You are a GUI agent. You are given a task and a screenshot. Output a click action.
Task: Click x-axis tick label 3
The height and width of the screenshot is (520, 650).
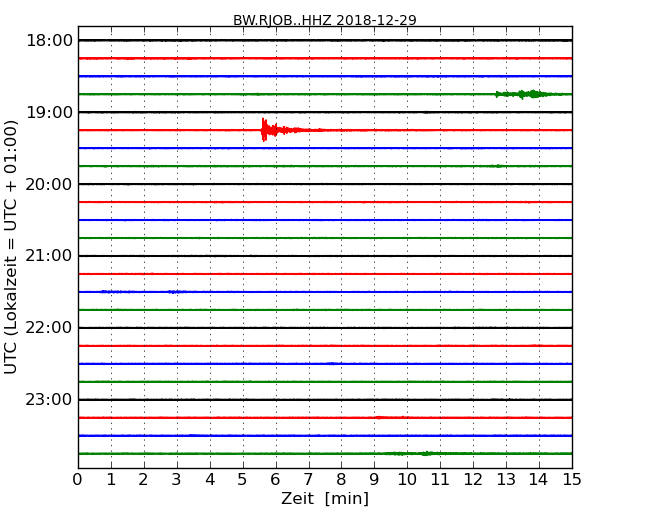click(177, 480)
